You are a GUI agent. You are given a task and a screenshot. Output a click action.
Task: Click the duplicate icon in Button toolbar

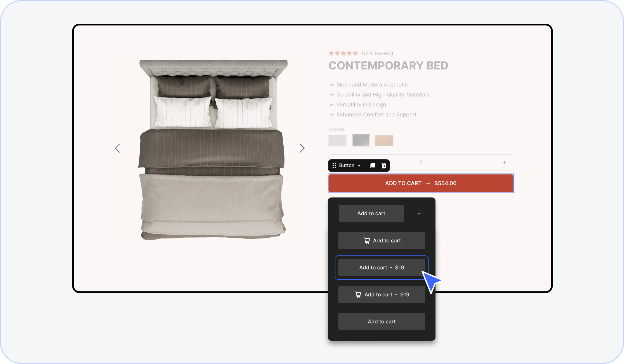pyautogui.click(x=373, y=165)
